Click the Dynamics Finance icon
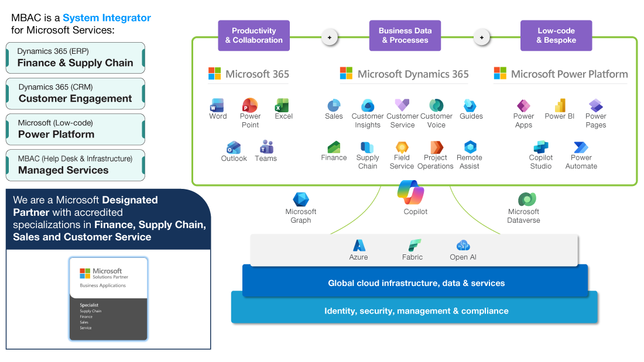Viewport: 644px width, 362px height. click(334, 147)
